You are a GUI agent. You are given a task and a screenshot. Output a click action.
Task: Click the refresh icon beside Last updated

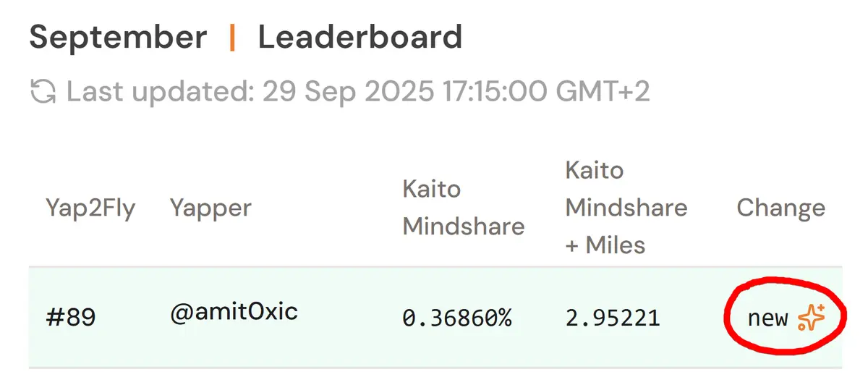coord(44,93)
